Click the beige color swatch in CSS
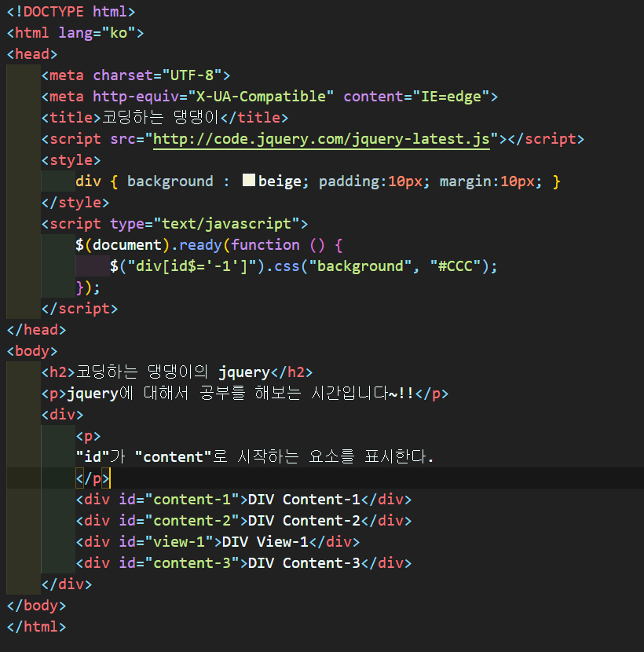 (x=249, y=180)
